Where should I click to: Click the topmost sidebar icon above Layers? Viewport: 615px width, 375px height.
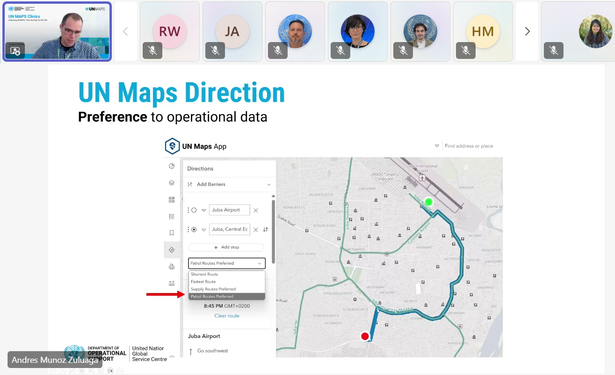(x=171, y=166)
